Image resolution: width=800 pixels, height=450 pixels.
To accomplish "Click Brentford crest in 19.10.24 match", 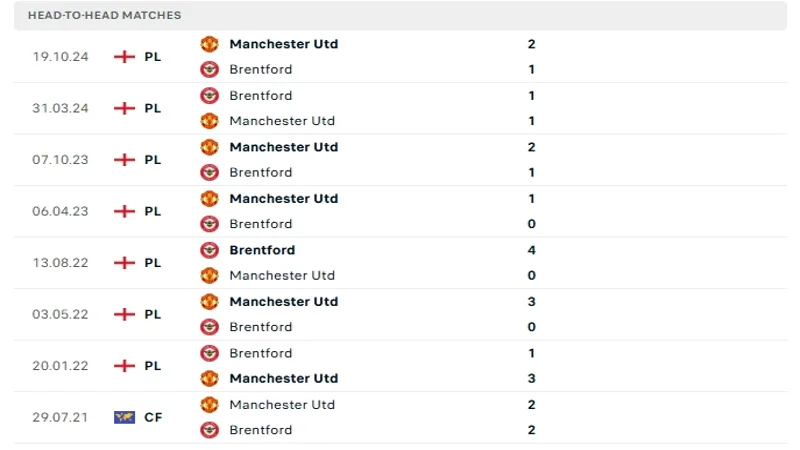I will click(209, 70).
